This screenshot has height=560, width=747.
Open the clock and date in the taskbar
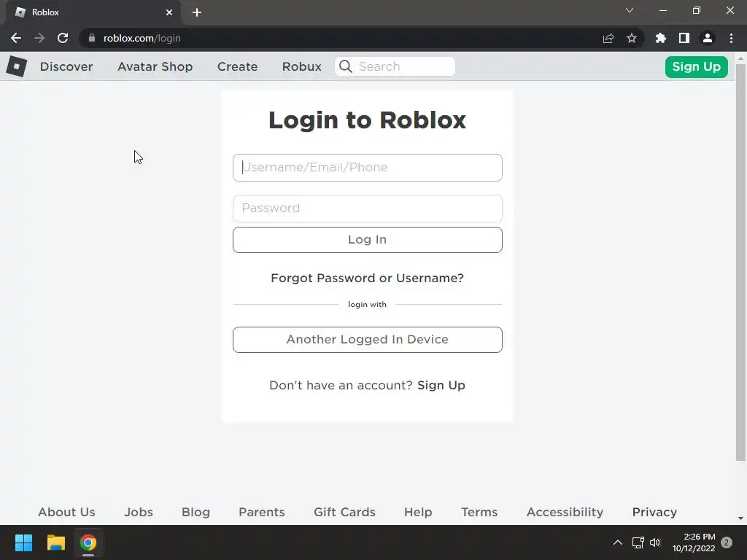[694, 542]
